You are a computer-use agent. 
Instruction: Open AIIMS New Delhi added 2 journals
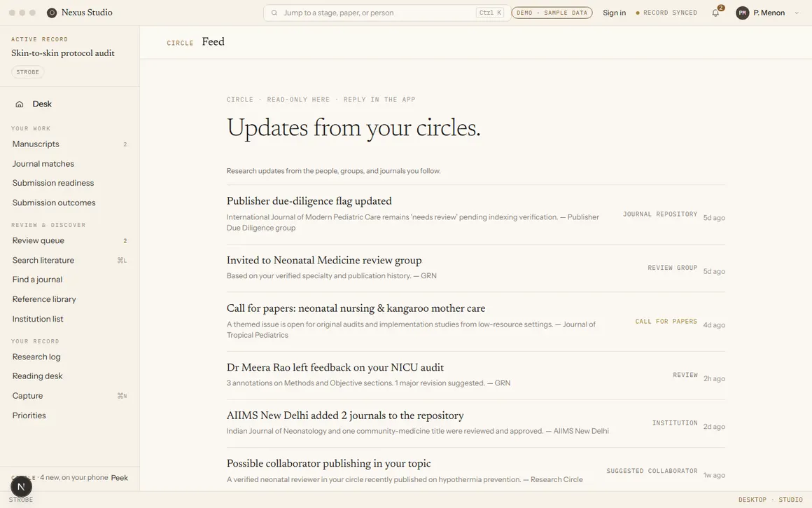pyautogui.click(x=345, y=416)
